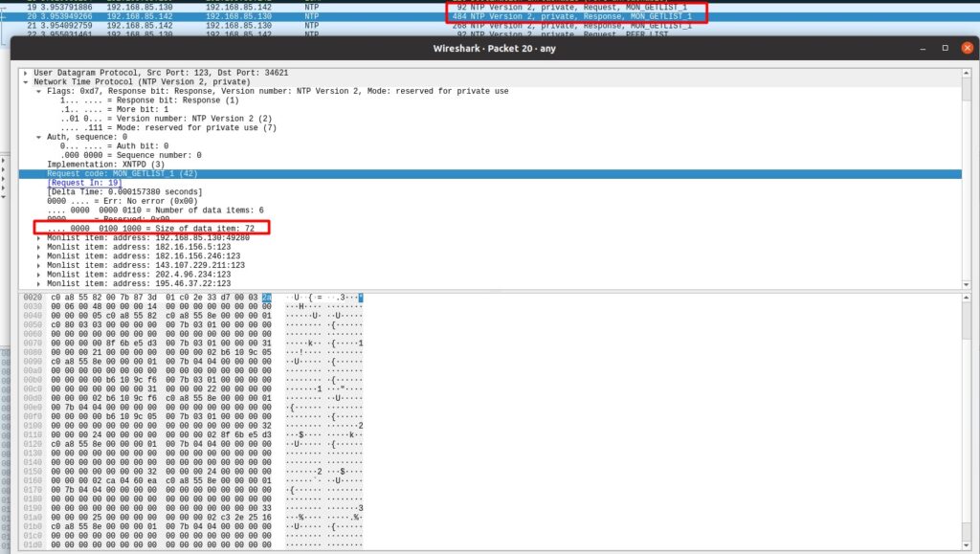Screen dimensions: 980x554
Task: Click the highlighted 2a byte in hex row 0020
Action: pyautogui.click(x=267, y=298)
